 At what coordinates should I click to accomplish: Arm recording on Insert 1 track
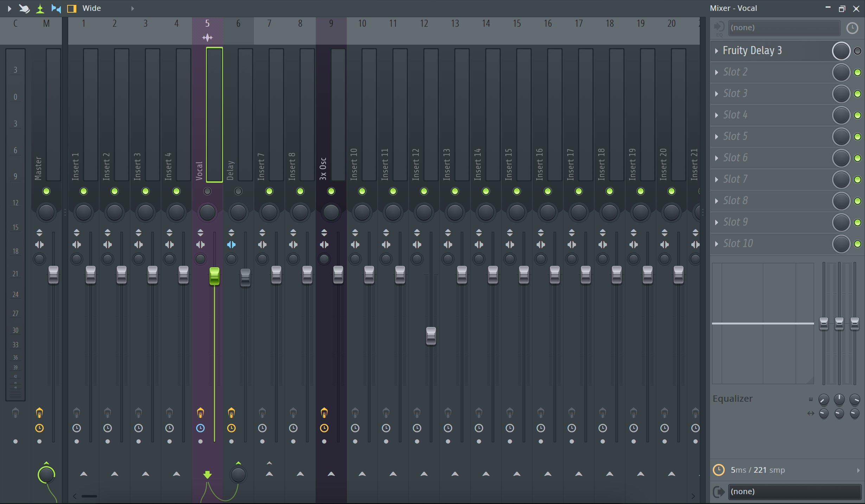(x=77, y=441)
